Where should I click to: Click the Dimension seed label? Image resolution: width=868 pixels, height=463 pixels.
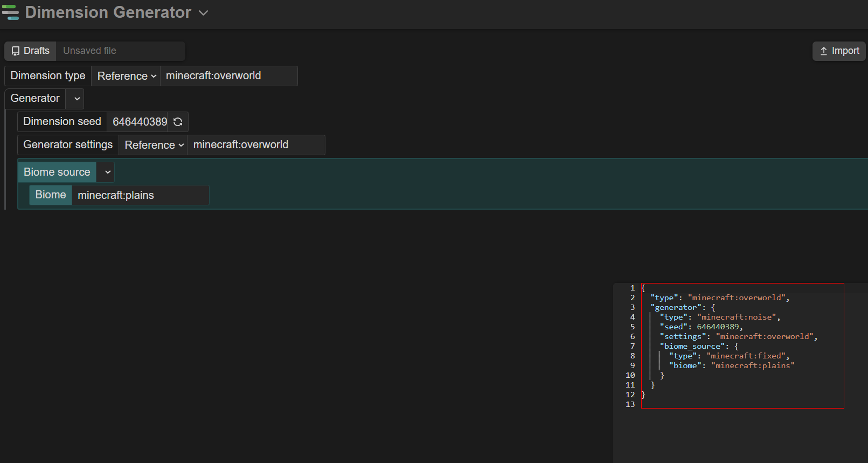[63, 122]
